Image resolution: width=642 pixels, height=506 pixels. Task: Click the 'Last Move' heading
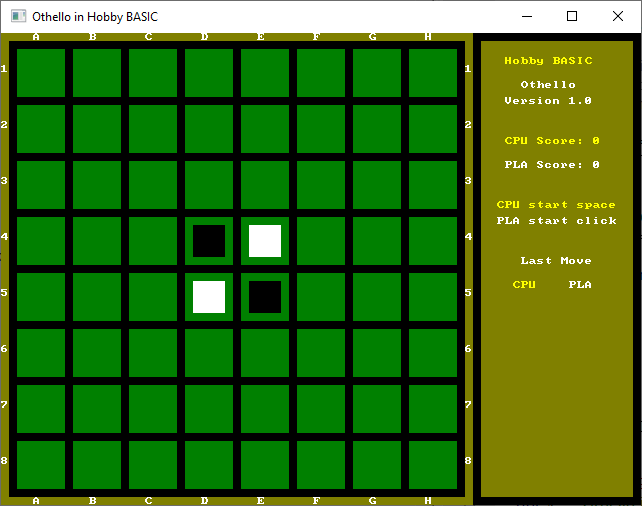pyautogui.click(x=556, y=261)
